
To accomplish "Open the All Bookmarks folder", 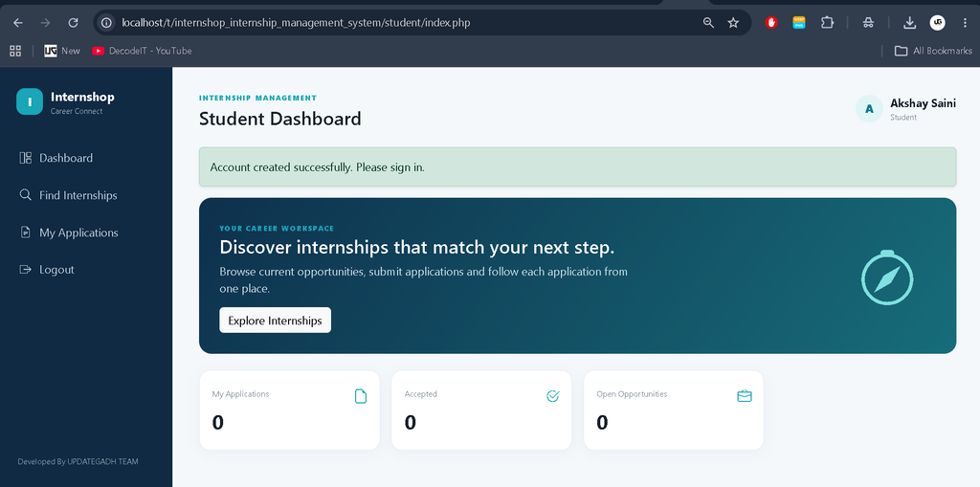I will point(933,51).
